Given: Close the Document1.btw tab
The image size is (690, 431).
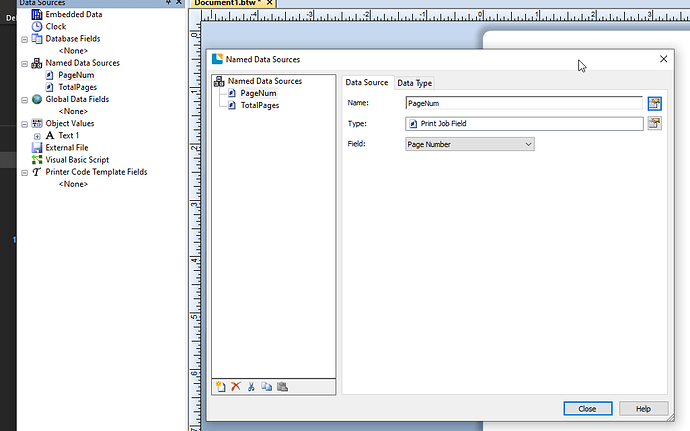Looking at the screenshot, I should 270,3.
